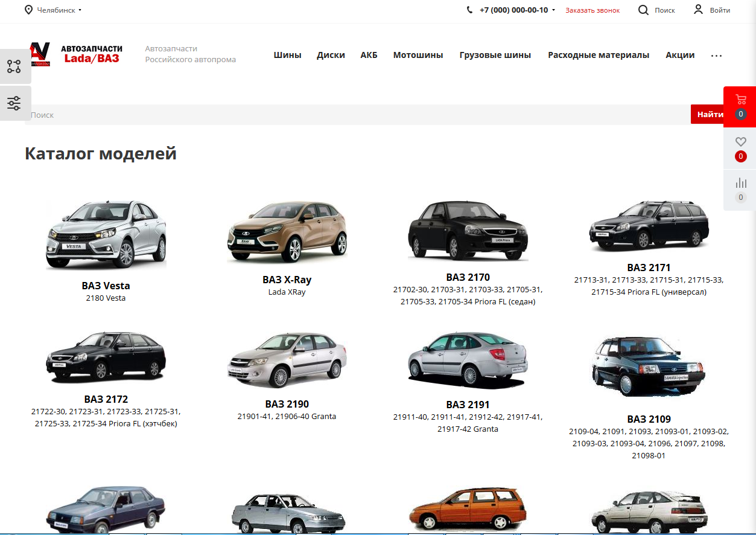
Task: Click the text 'Lada XRay'
Action: click(x=287, y=292)
